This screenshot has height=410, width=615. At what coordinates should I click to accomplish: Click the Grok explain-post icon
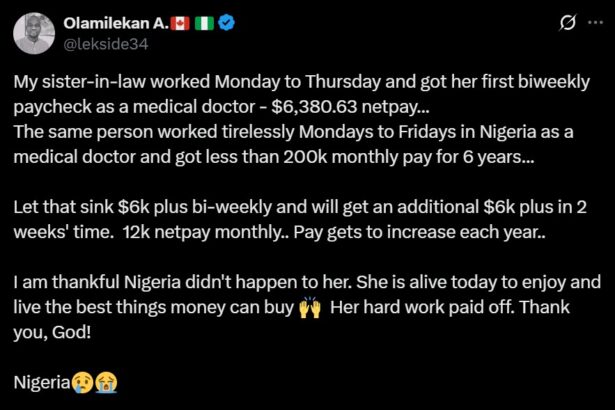coord(566,23)
